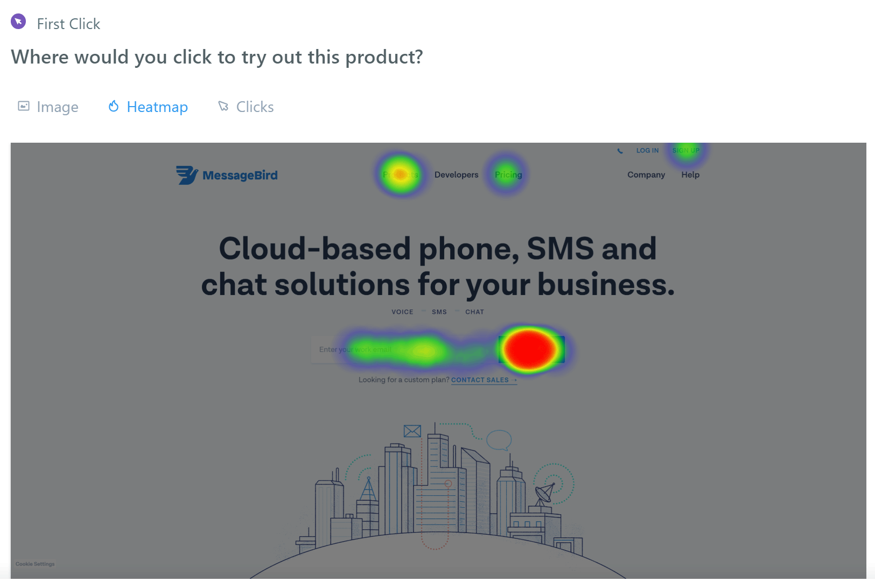Click the purple First Click cursor icon

pyautogui.click(x=18, y=22)
